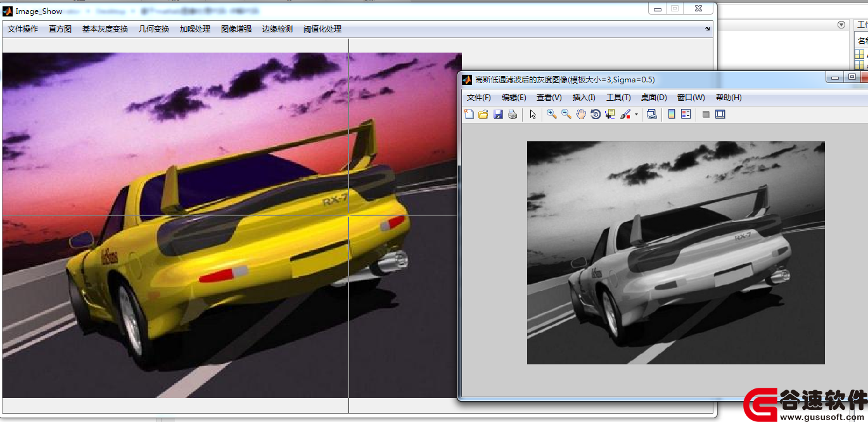This screenshot has width=868, height=422.
Task: Click the Link Plot toolbar icon
Action: click(x=651, y=115)
